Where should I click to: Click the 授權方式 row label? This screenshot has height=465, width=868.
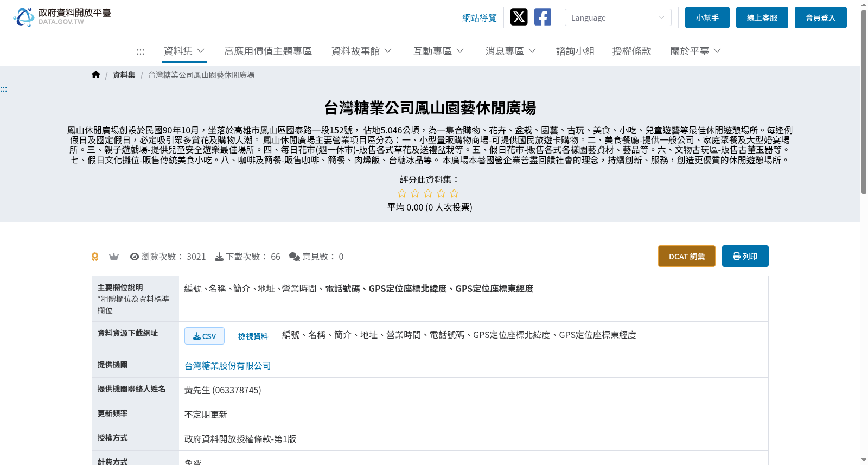click(113, 438)
